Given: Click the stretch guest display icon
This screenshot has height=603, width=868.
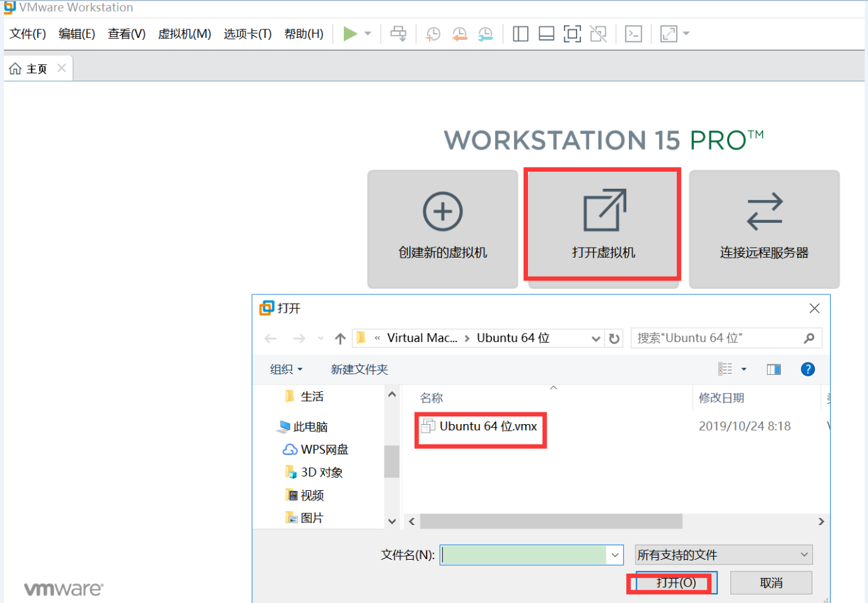Looking at the screenshot, I should 669,33.
